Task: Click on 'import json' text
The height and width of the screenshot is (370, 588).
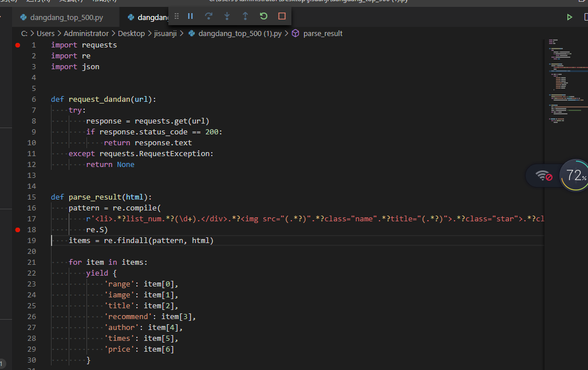Action: pyautogui.click(x=75, y=67)
